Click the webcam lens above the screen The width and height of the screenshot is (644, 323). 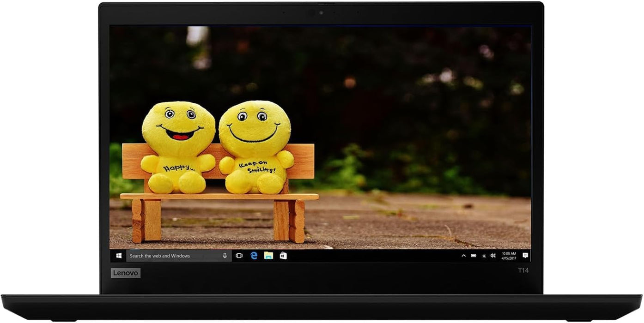[x=321, y=12]
